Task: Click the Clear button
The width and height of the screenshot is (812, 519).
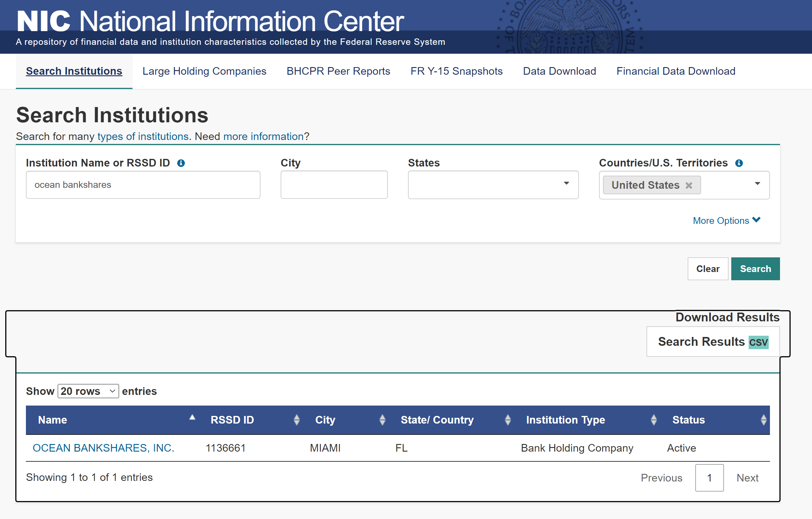Action: coord(707,269)
